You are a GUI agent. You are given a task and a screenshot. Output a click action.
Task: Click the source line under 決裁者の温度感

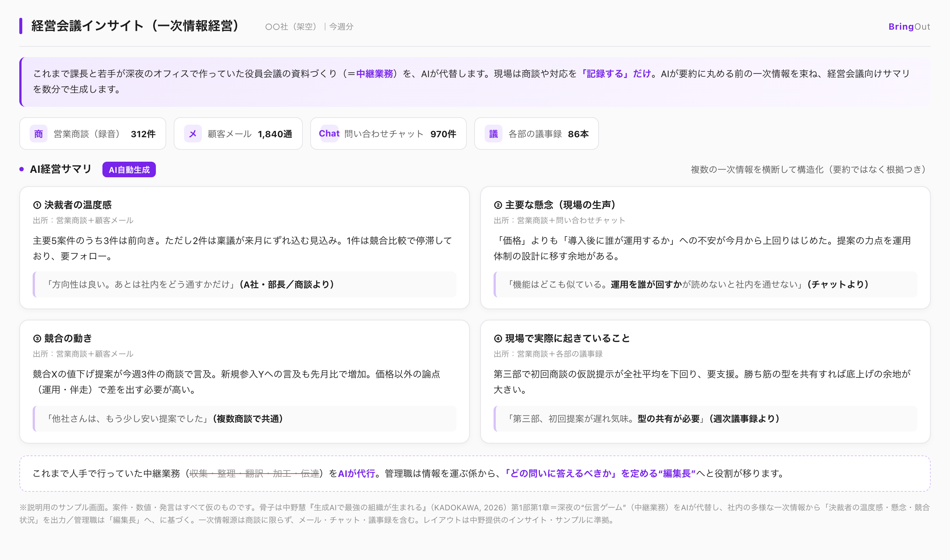tap(83, 220)
